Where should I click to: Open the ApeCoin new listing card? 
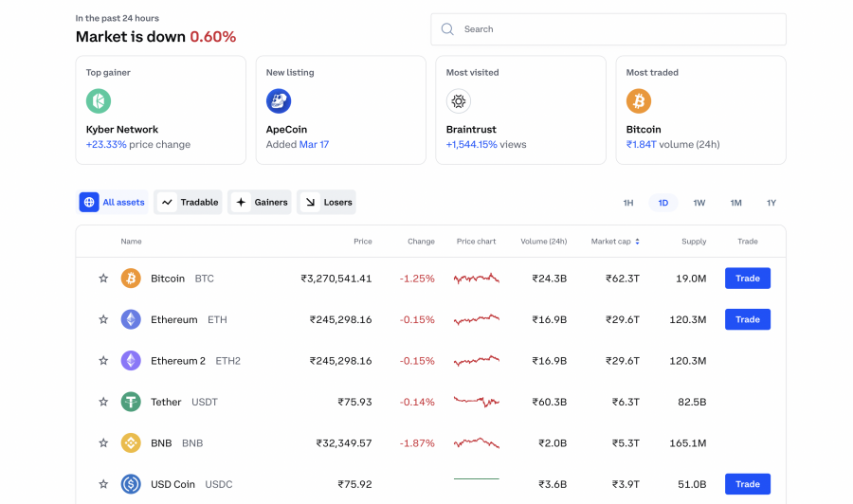click(341, 110)
